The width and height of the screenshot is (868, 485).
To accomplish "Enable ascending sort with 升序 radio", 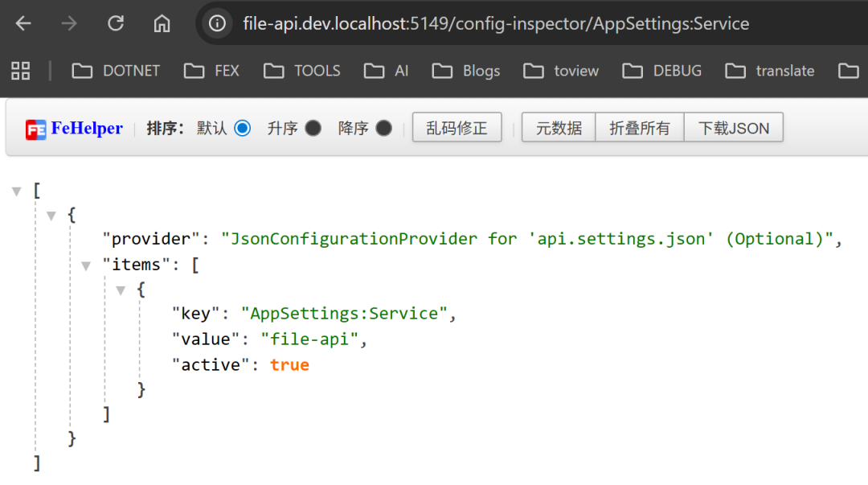I will point(313,127).
